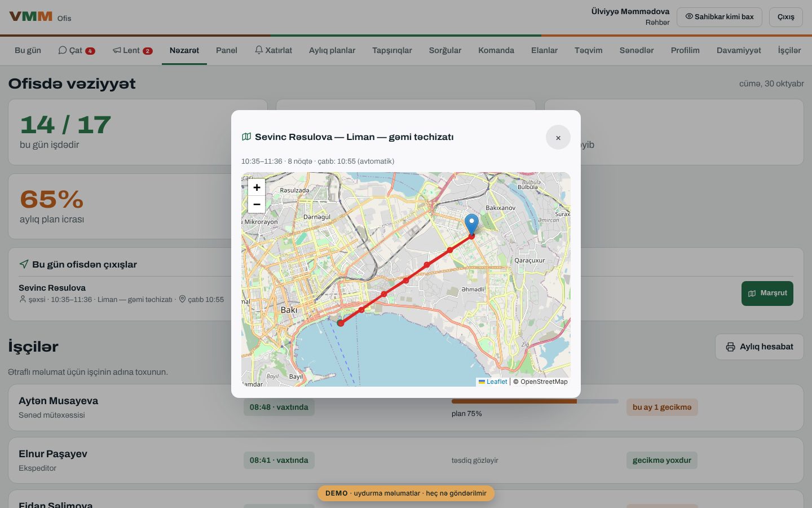Select the Sorğular tab
Screen dimensions: 812x508
[x=445, y=50]
